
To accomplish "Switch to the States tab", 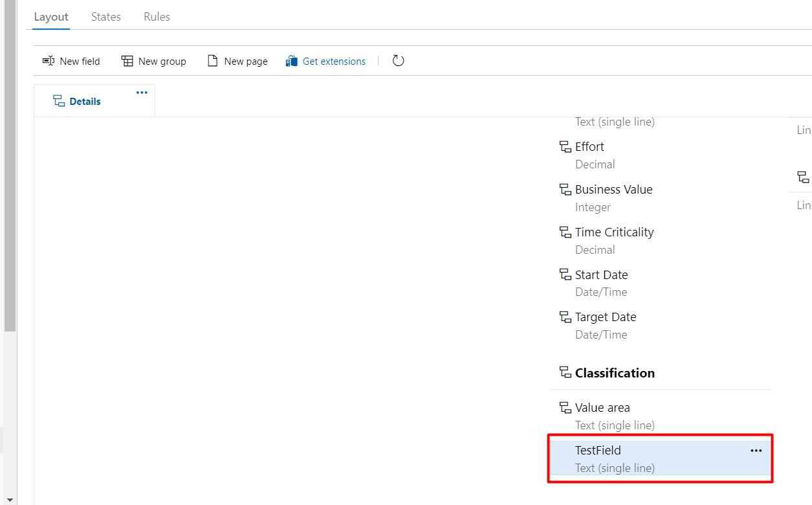I will click(x=106, y=17).
